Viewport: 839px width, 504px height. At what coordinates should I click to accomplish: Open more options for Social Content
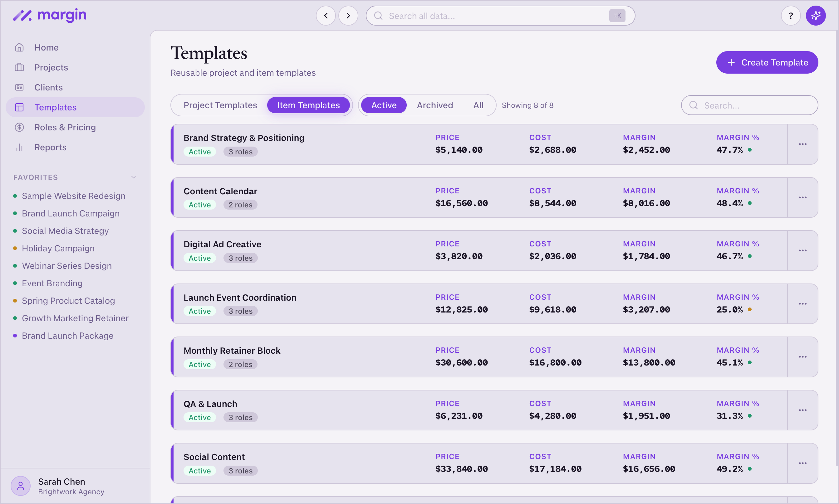click(x=802, y=463)
